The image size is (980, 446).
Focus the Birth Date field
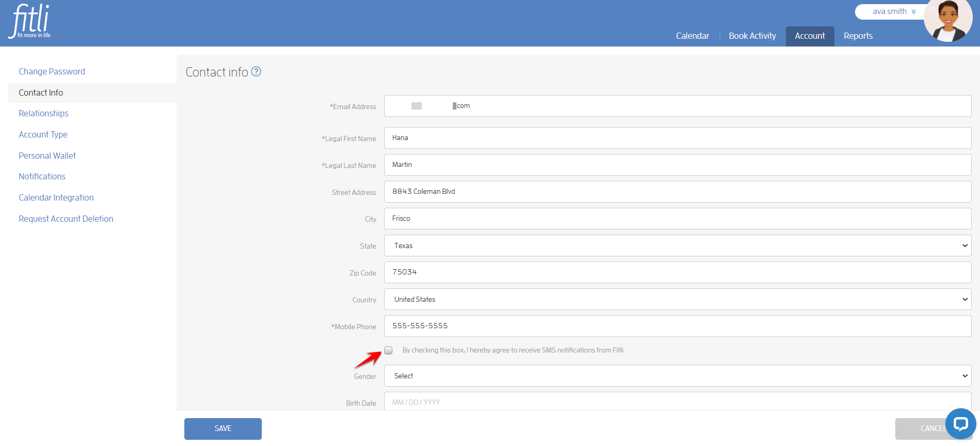point(677,402)
